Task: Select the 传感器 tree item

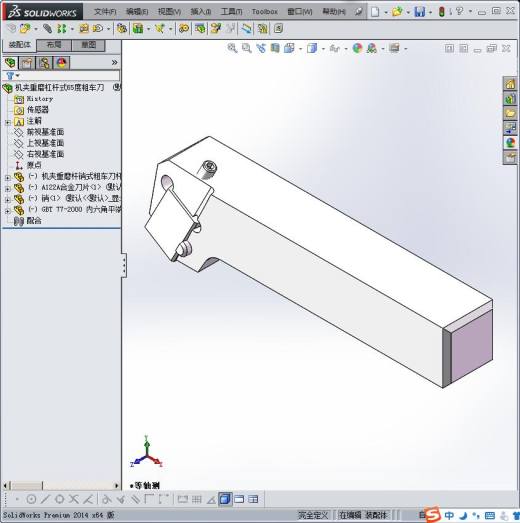Action: point(38,110)
